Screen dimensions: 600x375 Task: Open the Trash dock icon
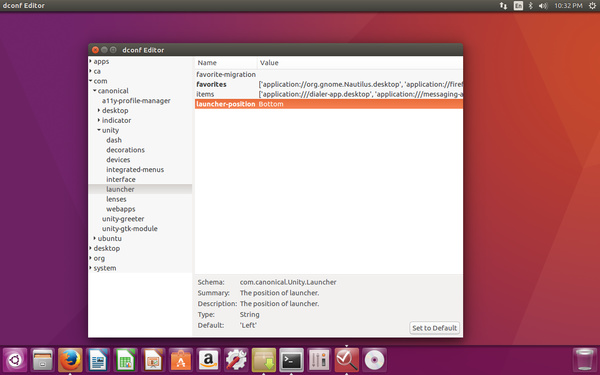pyautogui.click(x=585, y=360)
